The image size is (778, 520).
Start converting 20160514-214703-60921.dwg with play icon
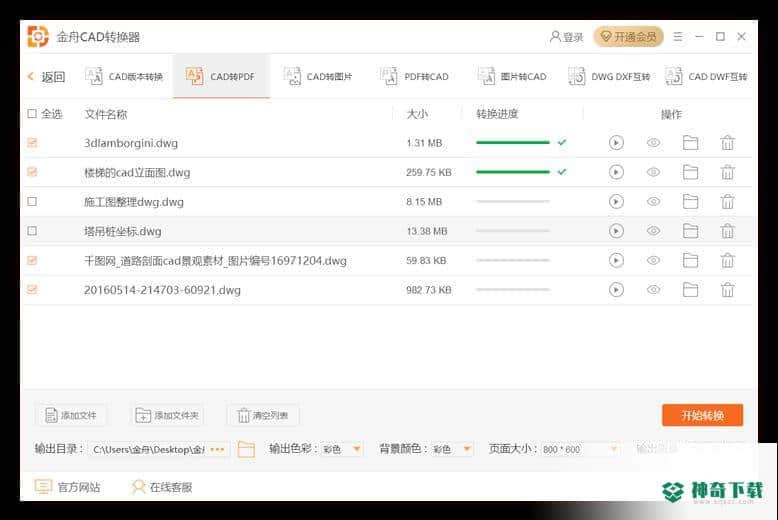(x=616, y=289)
